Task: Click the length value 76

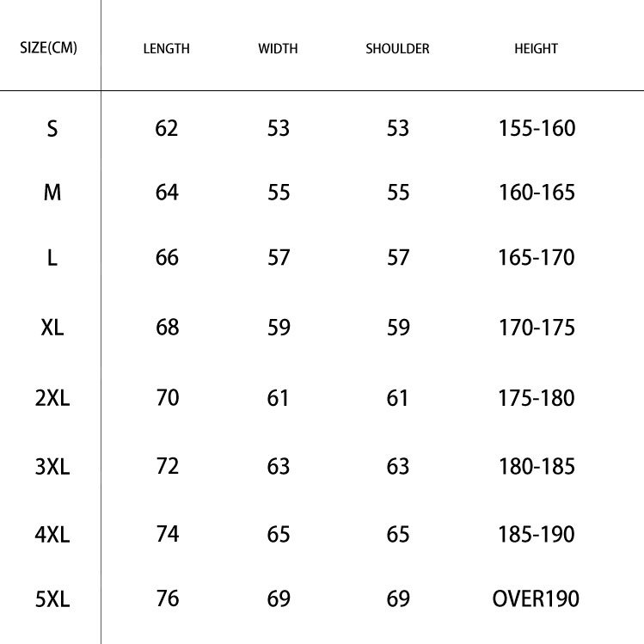Action: click(x=167, y=598)
